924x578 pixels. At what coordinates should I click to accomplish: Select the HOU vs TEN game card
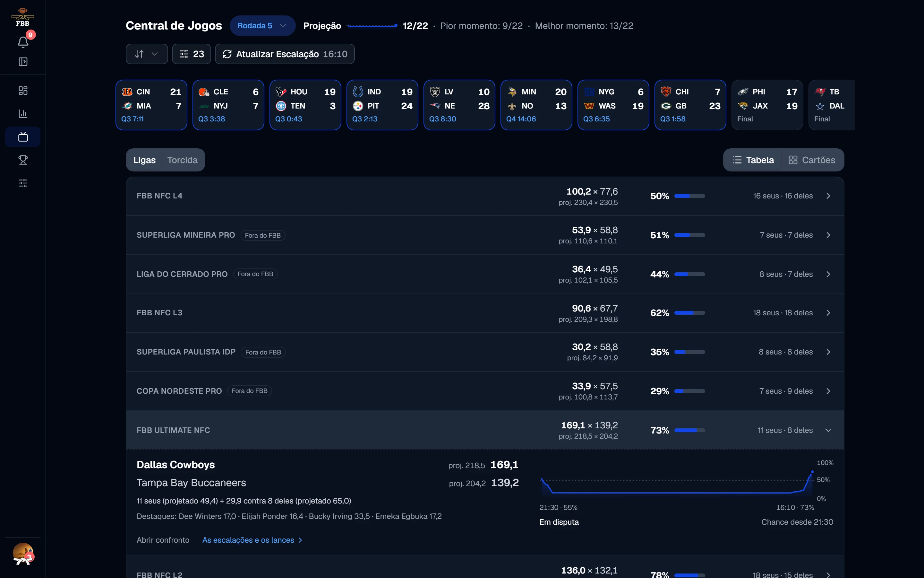[x=305, y=105]
